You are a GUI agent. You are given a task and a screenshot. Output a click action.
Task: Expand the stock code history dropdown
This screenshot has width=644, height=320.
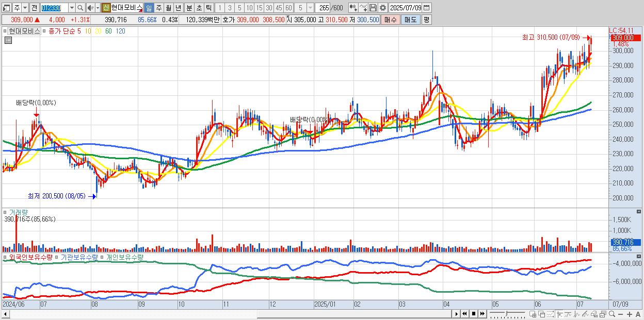tap(72, 8)
